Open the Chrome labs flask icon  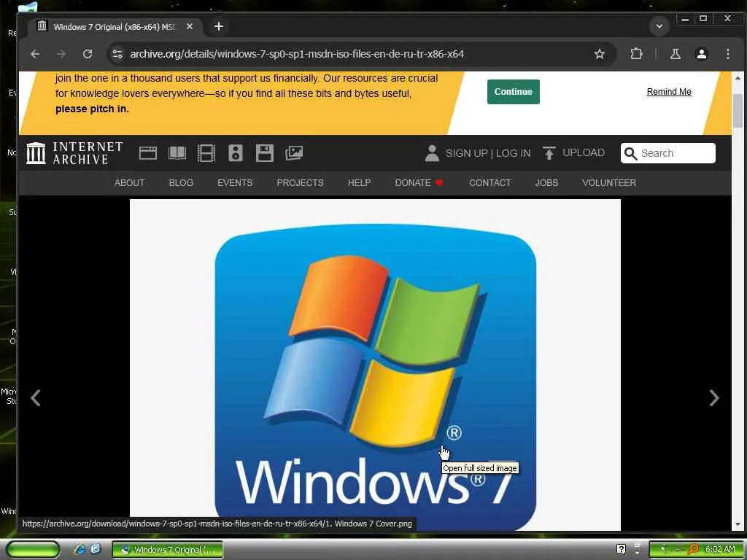(x=675, y=54)
